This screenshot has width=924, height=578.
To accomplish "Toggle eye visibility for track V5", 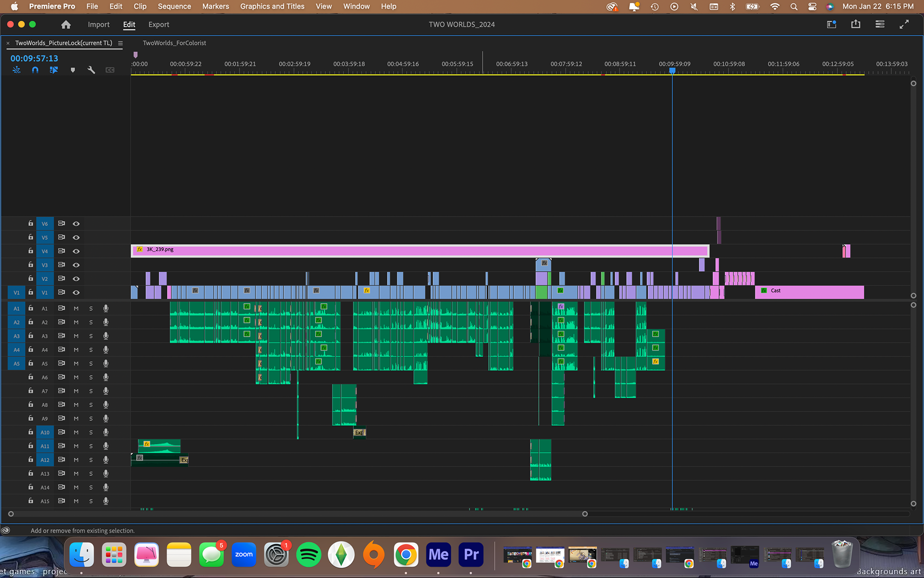I will click(76, 237).
